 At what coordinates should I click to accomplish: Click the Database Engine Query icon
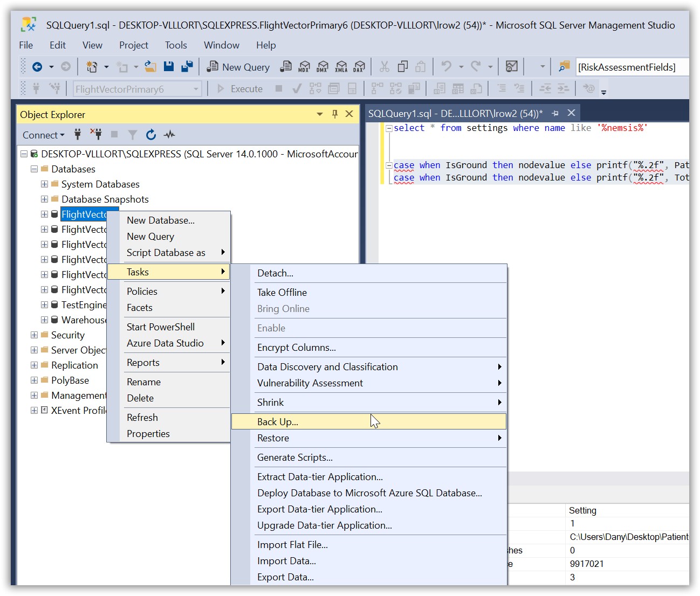click(286, 66)
